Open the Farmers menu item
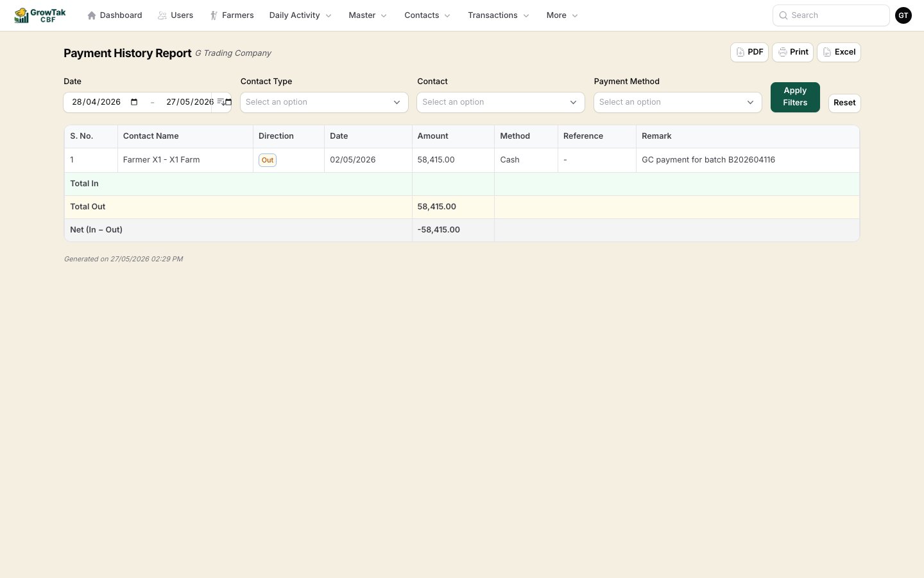The height and width of the screenshot is (578, 924). point(232,15)
